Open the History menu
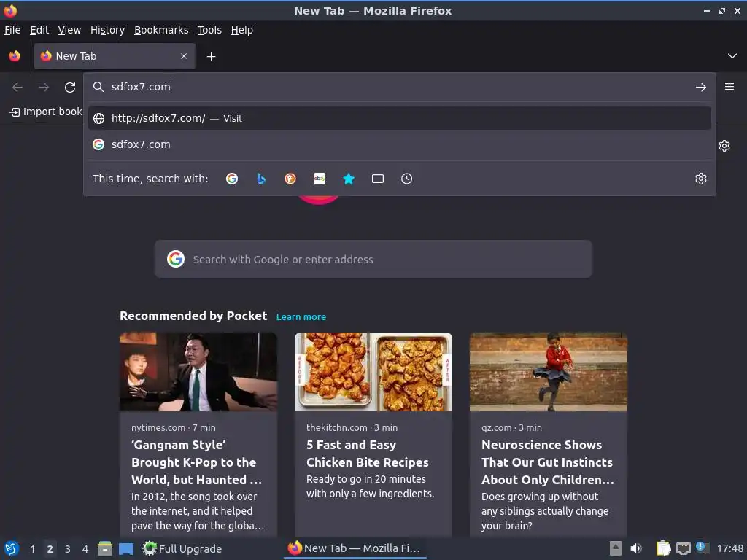The height and width of the screenshot is (560, 747). click(x=108, y=30)
